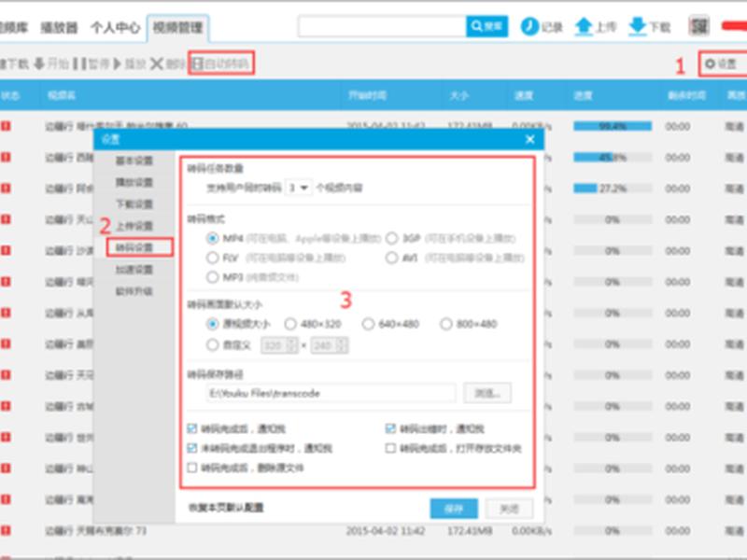
Task: Select the 640×480 size radio button
Action: click(368, 324)
